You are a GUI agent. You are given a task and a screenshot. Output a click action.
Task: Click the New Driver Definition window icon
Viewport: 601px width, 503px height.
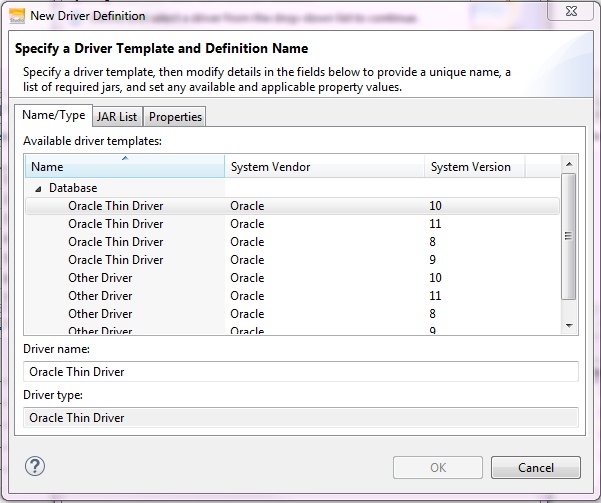click(x=17, y=16)
